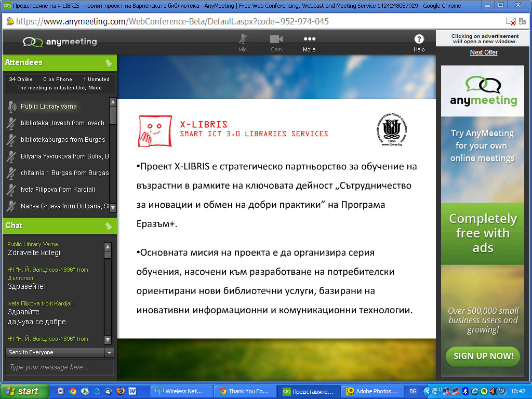532x399 pixels.
Task: Click the chat message Zdraveite kolegi
Action: click(x=34, y=253)
